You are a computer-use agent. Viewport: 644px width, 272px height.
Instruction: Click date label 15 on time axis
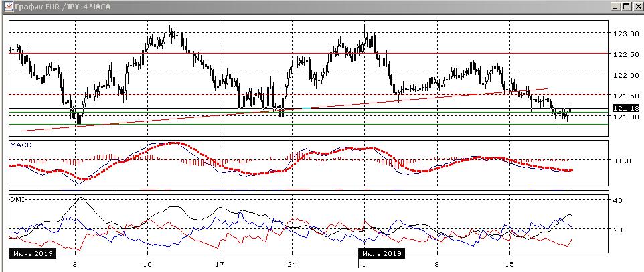click(509, 264)
